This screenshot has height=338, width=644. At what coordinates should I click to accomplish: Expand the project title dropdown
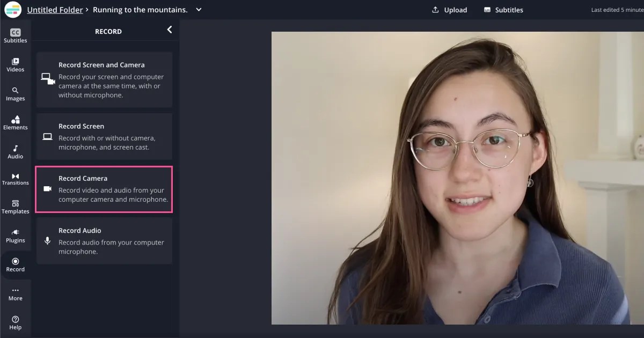pos(198,10)
